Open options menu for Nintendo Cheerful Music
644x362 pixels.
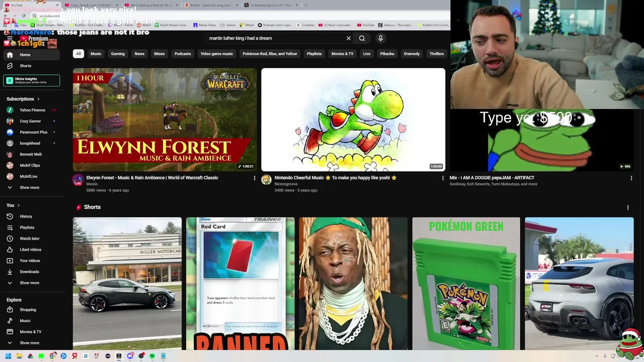(443, 178)
